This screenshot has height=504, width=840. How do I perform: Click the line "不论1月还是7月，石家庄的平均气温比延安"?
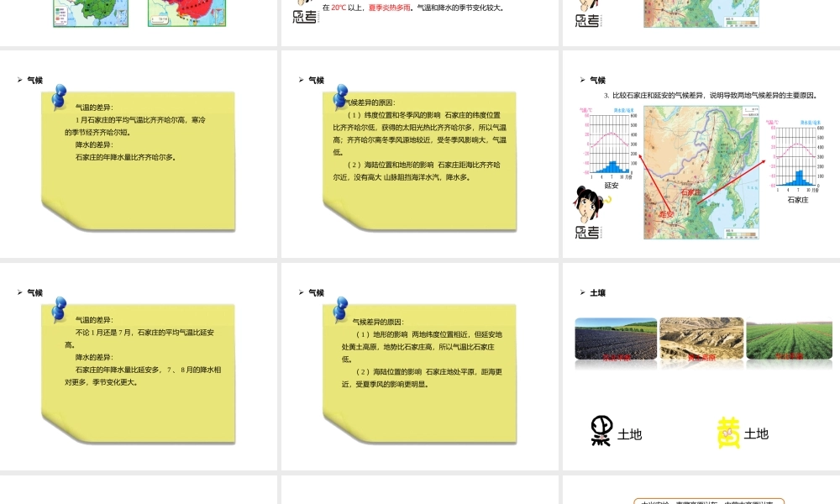[x=144, y=333]
